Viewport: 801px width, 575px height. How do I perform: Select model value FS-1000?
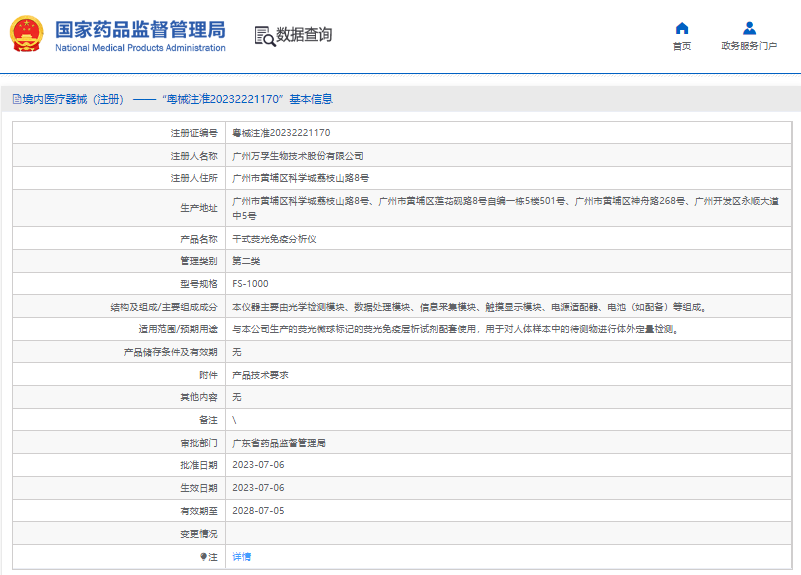coord(250,284)
